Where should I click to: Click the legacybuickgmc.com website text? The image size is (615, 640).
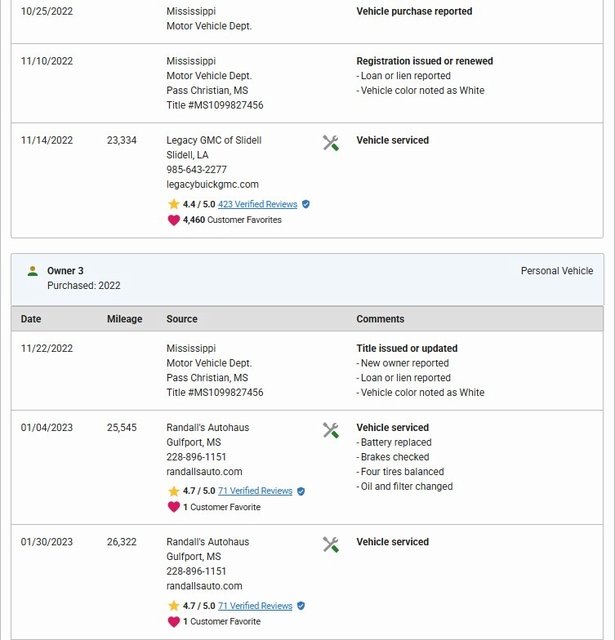[x=212, y=185]
